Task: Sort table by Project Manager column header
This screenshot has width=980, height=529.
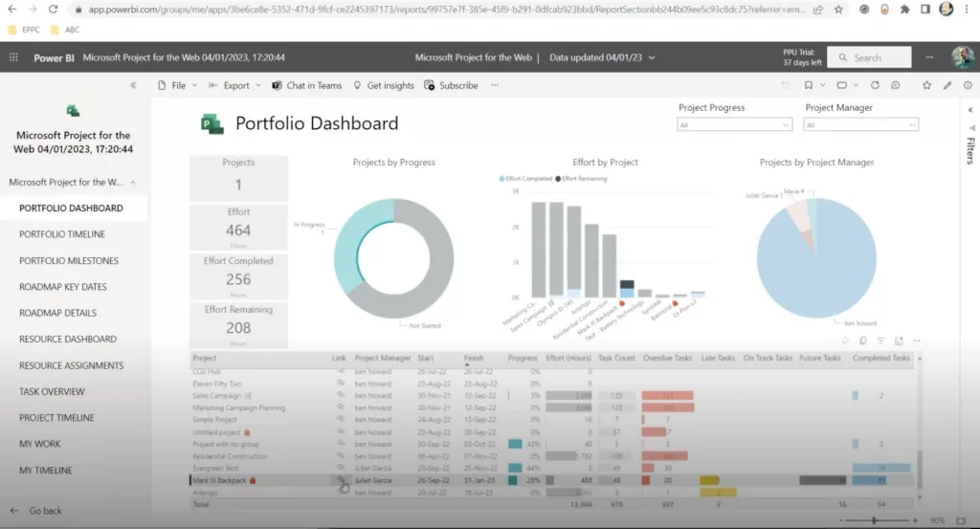Action: click(x=383, y=358)
